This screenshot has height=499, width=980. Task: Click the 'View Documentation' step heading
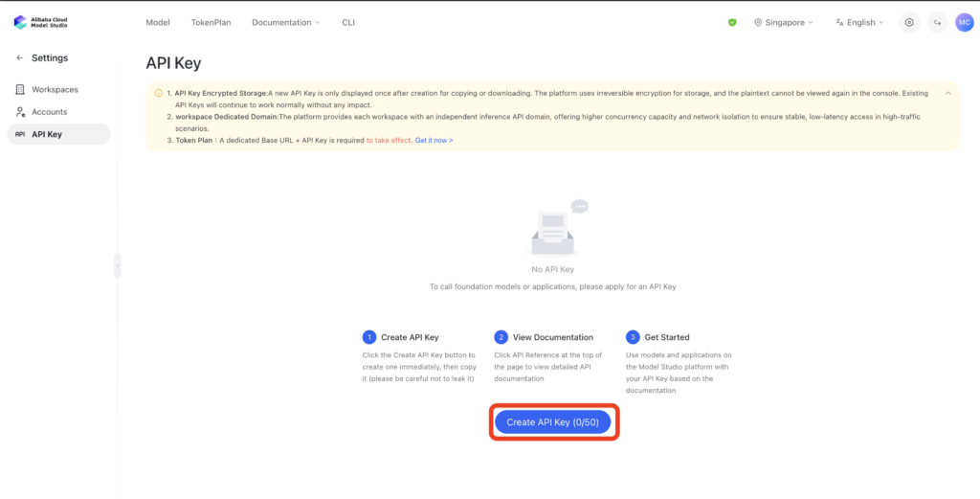coord(553,337)
